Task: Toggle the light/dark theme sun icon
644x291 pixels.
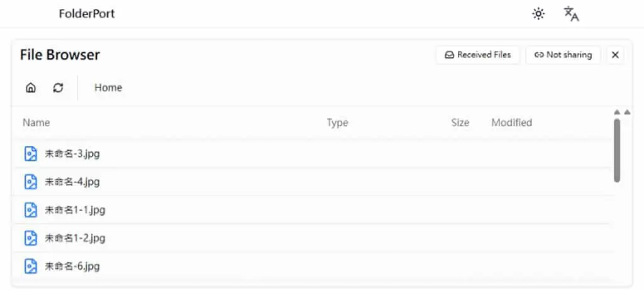Action: click(x=538, y=14)
